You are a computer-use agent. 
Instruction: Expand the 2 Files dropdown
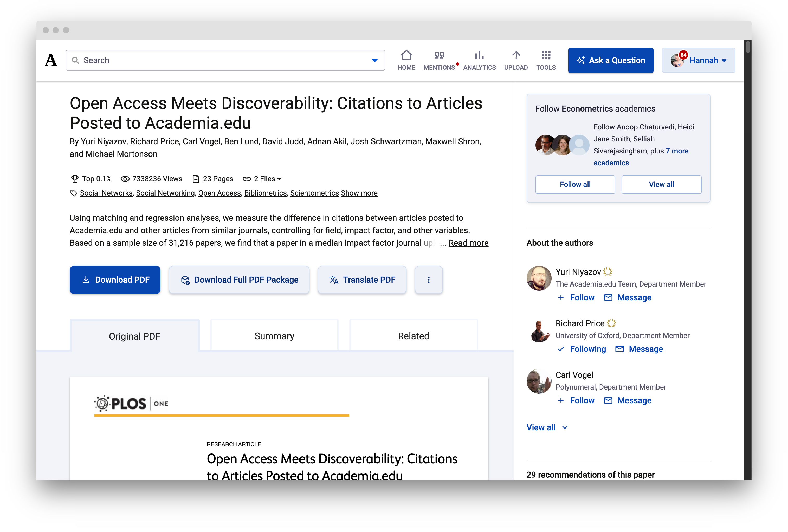[x=268, y=179]
